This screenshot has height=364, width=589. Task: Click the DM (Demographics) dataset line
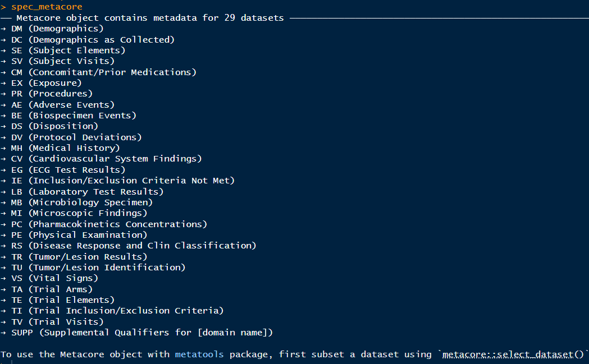[x=57, y=29]
